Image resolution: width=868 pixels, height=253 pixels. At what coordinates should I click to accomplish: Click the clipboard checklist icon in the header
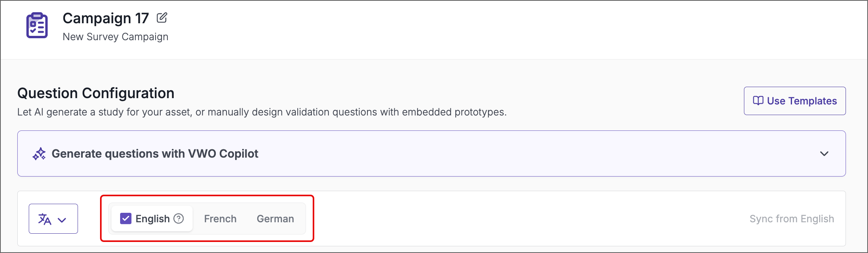pos(36,25)
